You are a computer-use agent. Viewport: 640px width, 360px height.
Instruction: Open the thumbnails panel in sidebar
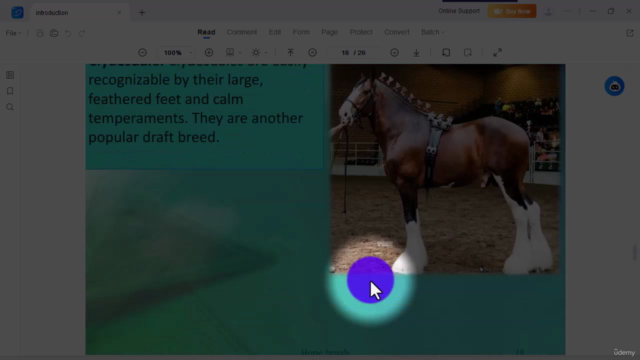pyautogui.click(x=10, y=75)
